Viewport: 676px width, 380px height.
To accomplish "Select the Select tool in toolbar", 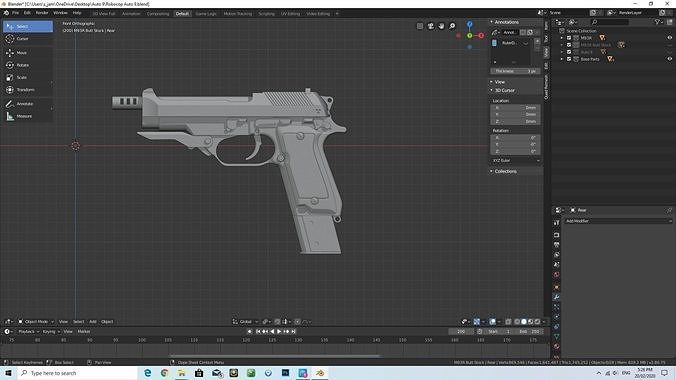I will point(28,26).
